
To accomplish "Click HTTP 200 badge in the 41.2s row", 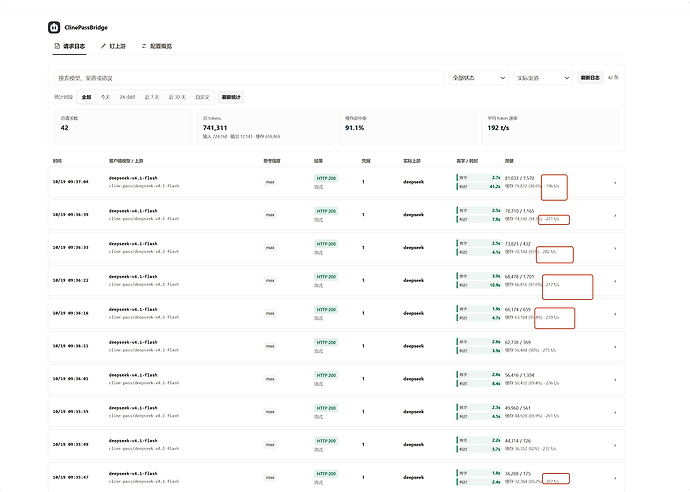I will 326,178.
